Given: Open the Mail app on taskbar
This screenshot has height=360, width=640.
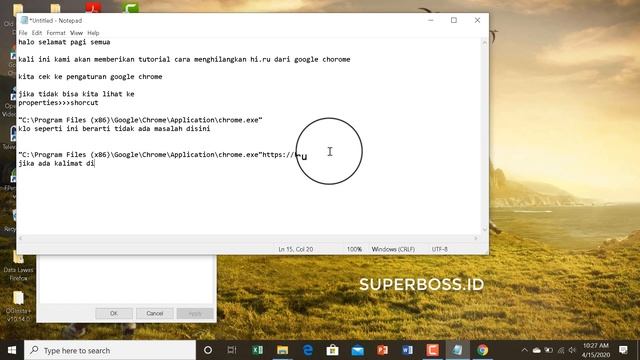Looking at the screenshot, I should coord(358,350).
